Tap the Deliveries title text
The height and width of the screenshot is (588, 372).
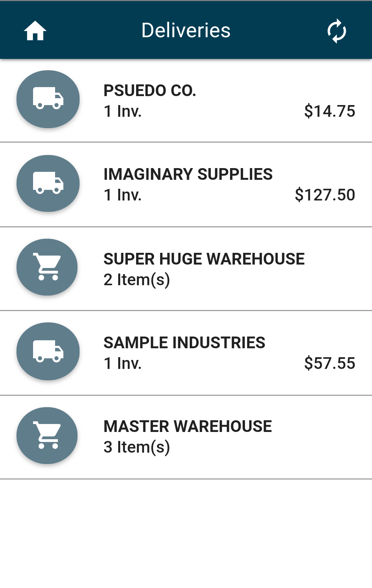click(x=186, y=30)
